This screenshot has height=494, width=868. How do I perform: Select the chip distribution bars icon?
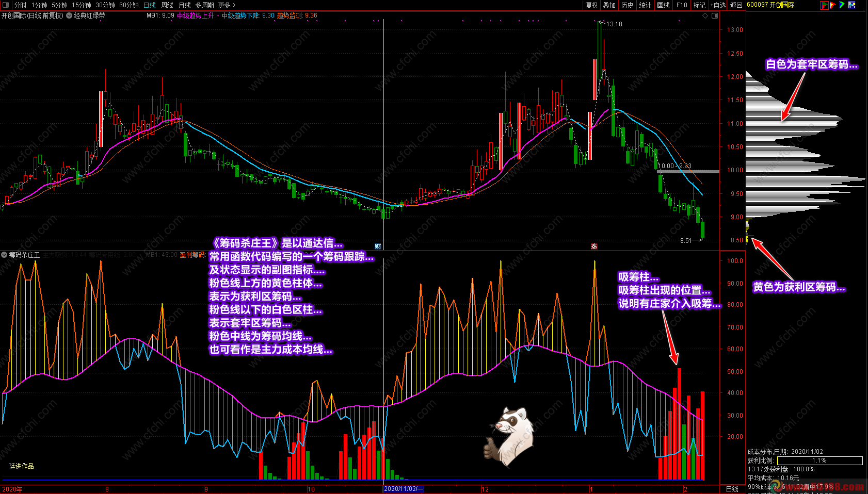[824, 5]
